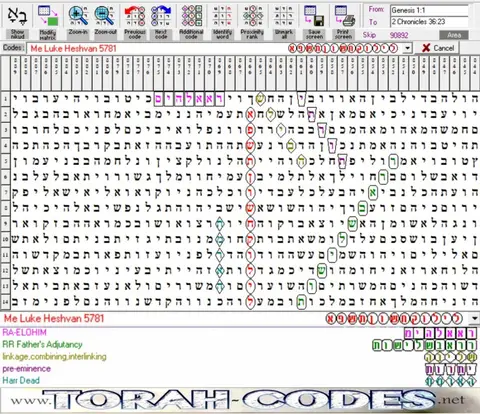Click the Codes label left of the search field
Screen dimensions: 480x414
(x=13, y=48)
